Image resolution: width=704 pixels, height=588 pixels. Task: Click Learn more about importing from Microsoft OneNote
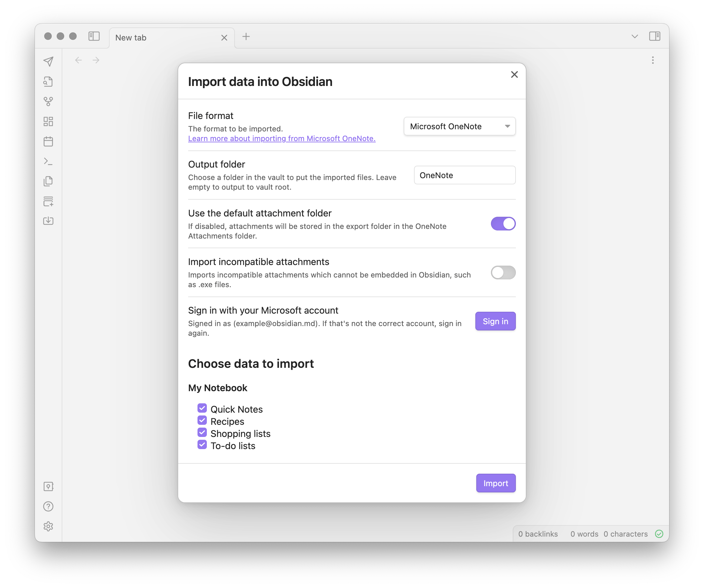[x=282, y=139]
